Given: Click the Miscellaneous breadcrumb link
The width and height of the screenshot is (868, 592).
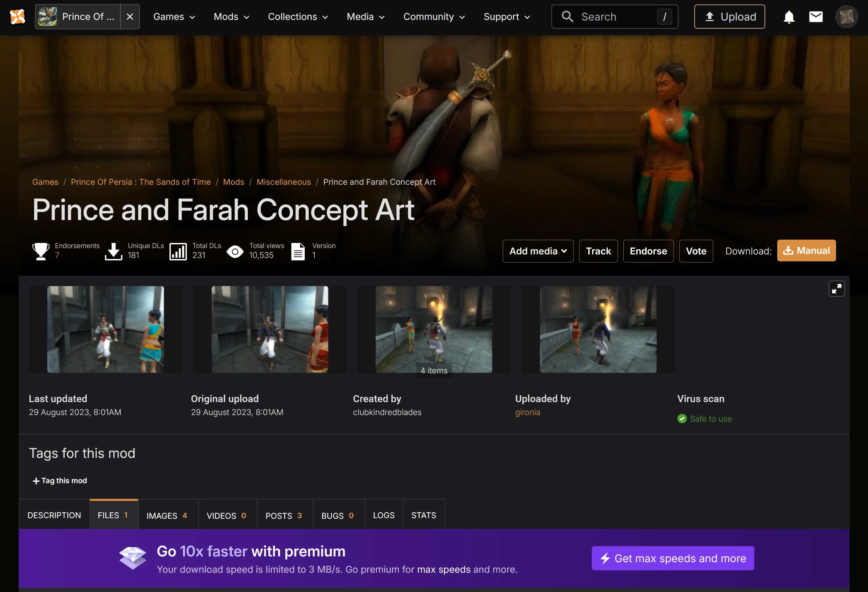Looking at the screenshot, I should (283, 182).
